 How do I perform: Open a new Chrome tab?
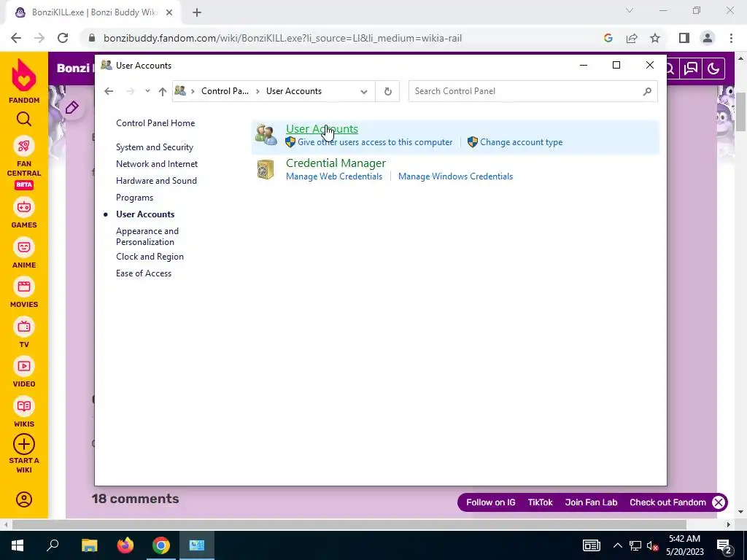(x=197, y=12)
